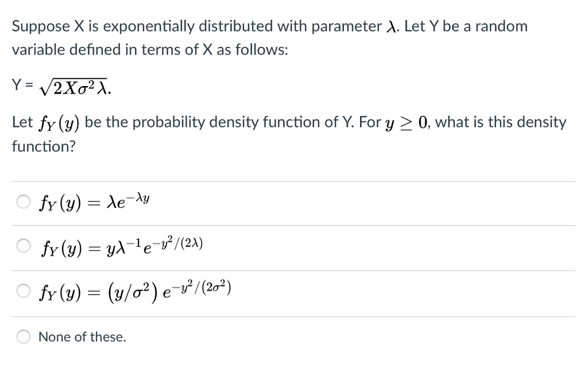Click the formula Y = √(2Xσ²λ)
Image resolution: width=588 pixels, height=365 pixels.
(60, 86)
